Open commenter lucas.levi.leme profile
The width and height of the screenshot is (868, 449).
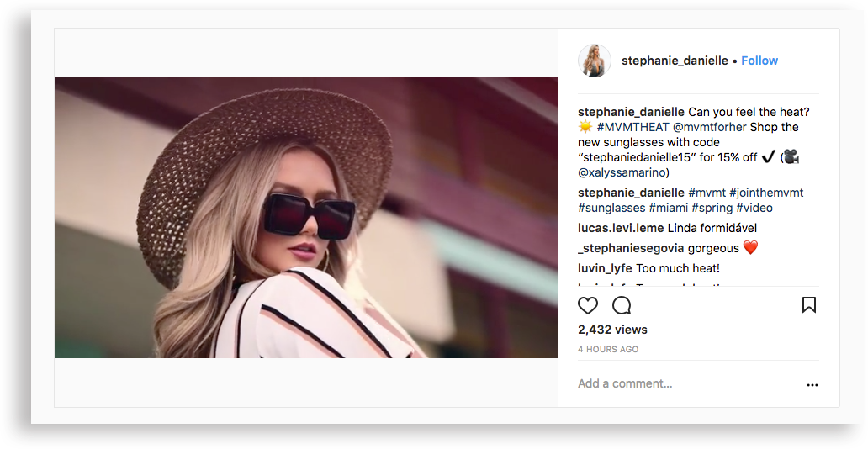pos(621,228)
